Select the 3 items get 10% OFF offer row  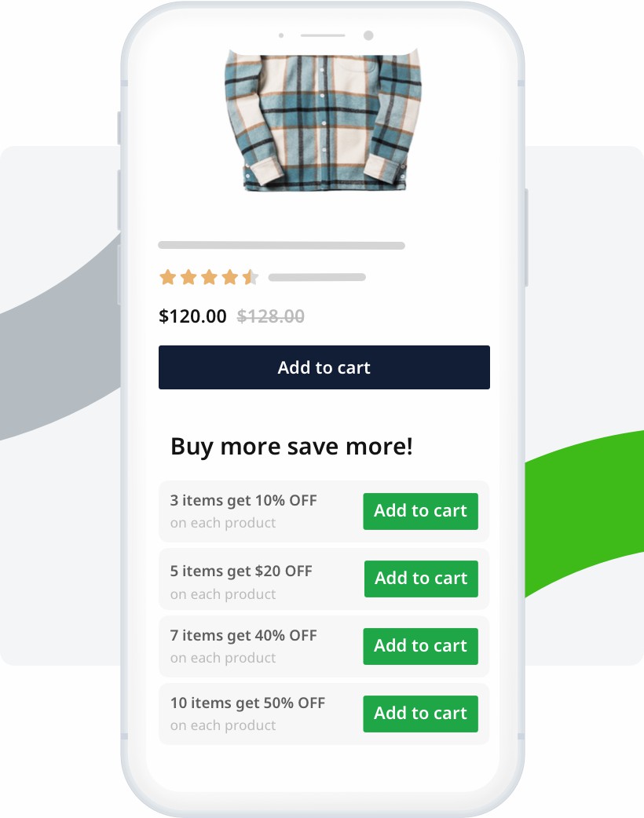click(x=243, y=511)
